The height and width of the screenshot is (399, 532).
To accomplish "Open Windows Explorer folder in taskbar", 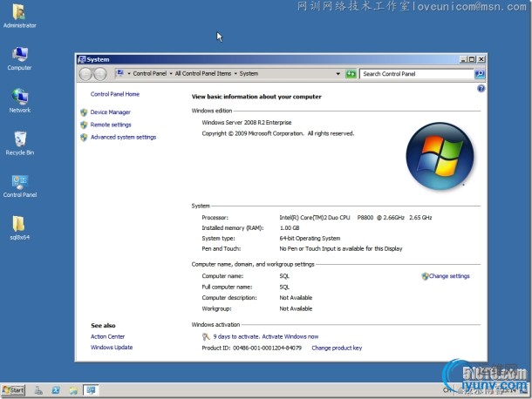I will coord(73,390).
